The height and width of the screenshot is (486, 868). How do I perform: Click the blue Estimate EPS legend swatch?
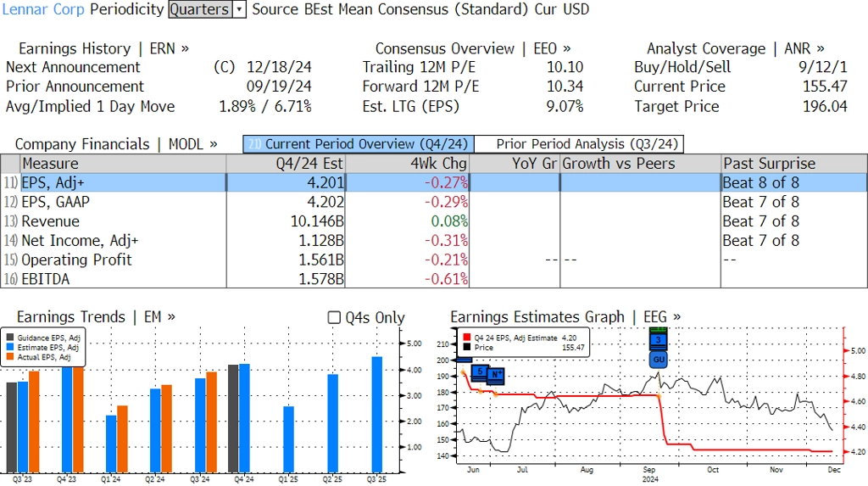pos(10,348)
